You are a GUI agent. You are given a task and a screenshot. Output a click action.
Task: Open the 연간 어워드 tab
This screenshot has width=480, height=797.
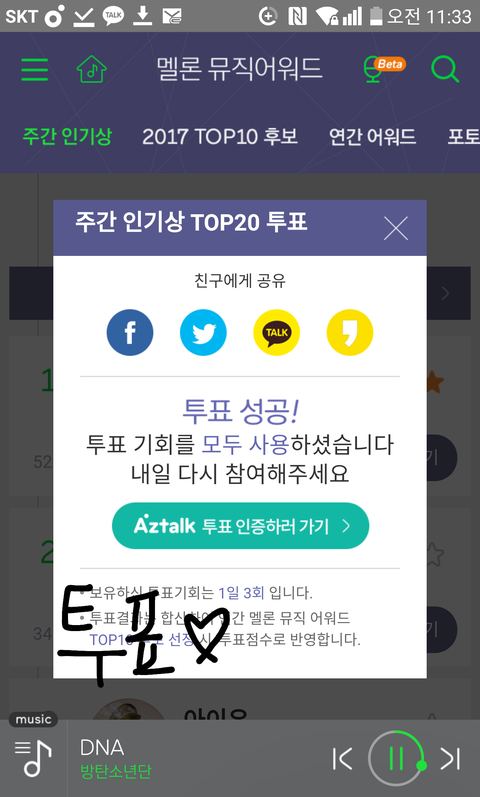[372, 136]
